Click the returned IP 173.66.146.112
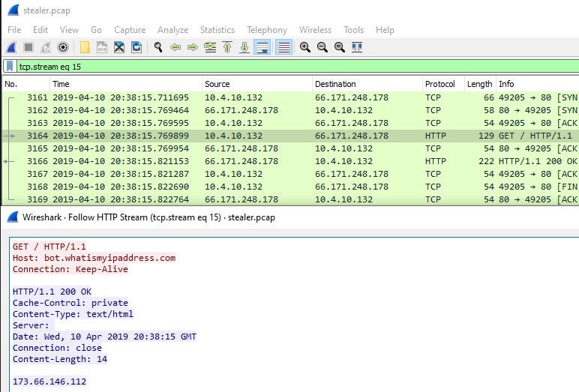This screenshot has width=579, height=392. pos(49,382)
